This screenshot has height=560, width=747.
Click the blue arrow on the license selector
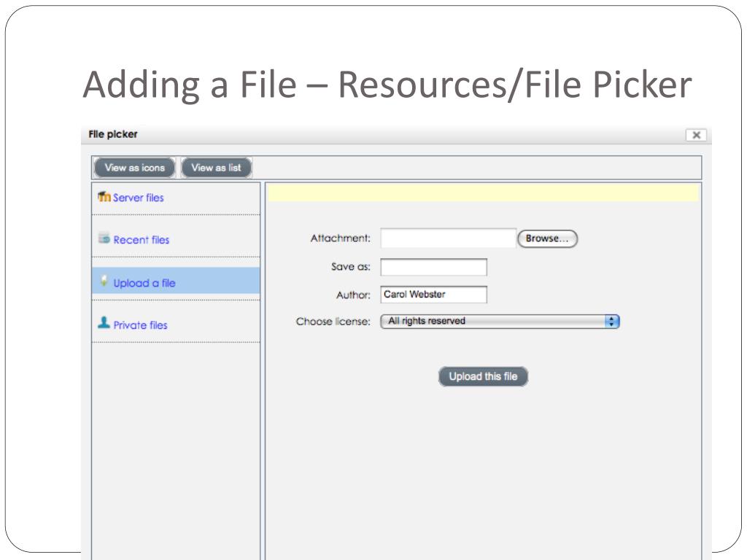click(x=612, y=322)
